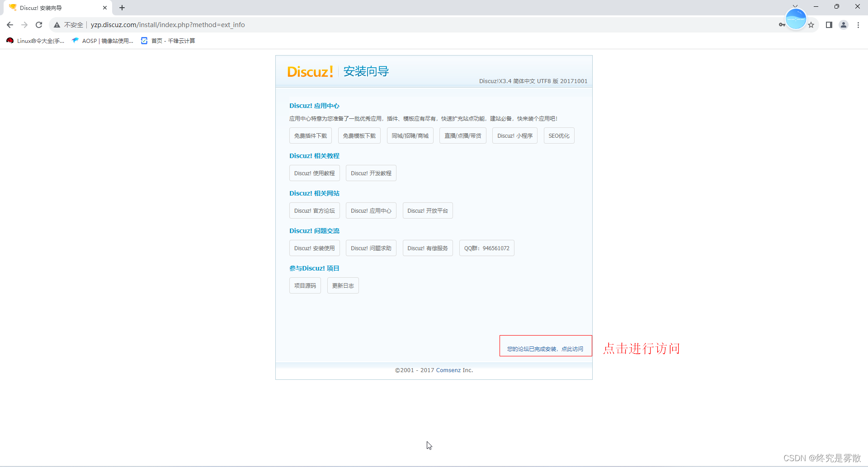Click the QQ群: 946561072 button
Screen dimensions: 868x467
point(487,248)
